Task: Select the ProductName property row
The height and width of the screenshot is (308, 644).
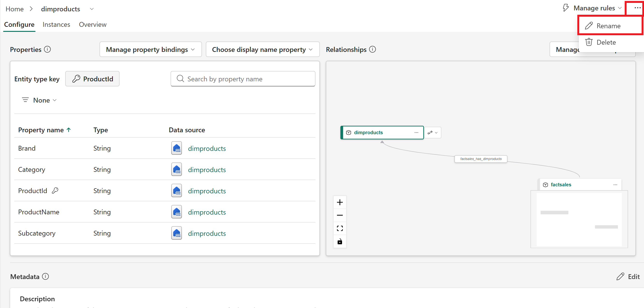Action: [x=165, y=212]
